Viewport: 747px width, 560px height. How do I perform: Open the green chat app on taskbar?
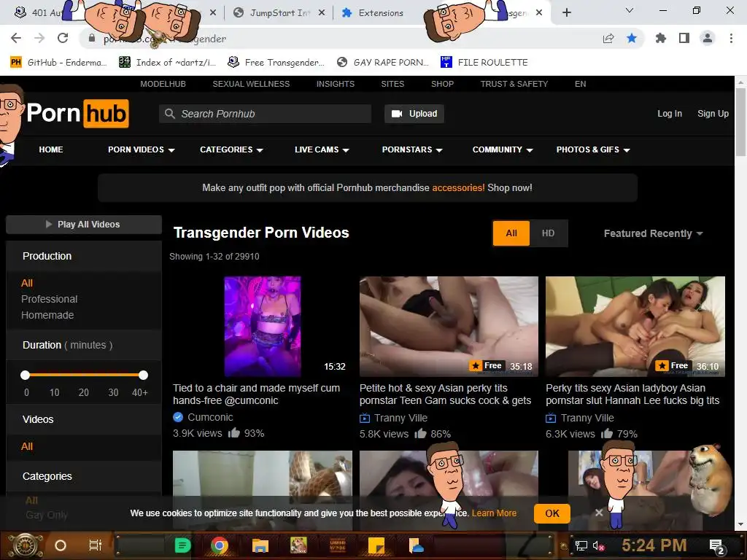pos(182,545)
